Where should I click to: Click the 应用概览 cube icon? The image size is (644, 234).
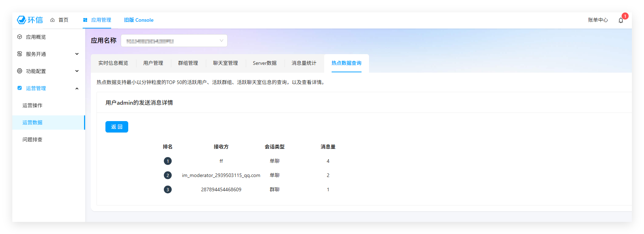point(20,37)
